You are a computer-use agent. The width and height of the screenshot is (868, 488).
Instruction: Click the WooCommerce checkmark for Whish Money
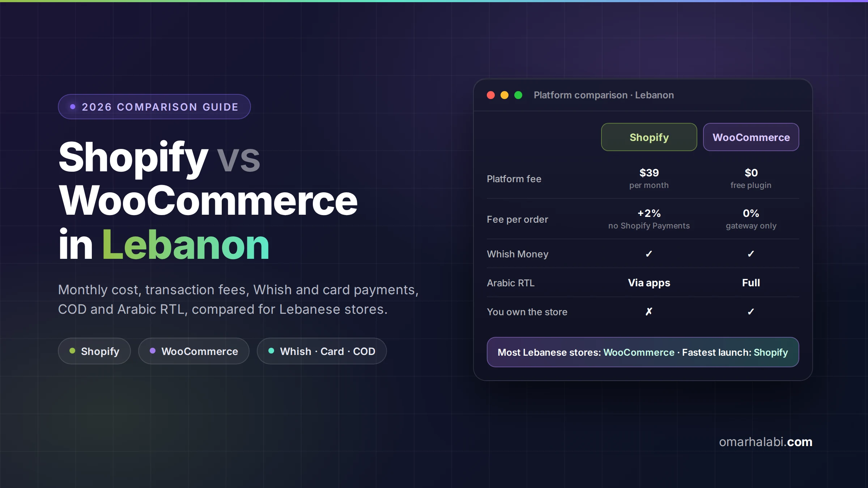751,254
